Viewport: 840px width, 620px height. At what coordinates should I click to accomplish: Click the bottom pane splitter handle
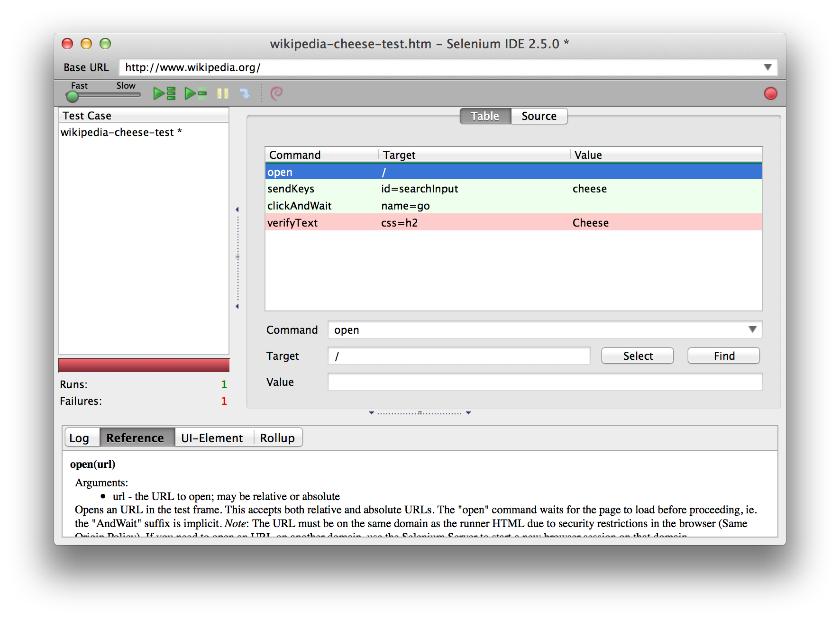pos(420,413)
